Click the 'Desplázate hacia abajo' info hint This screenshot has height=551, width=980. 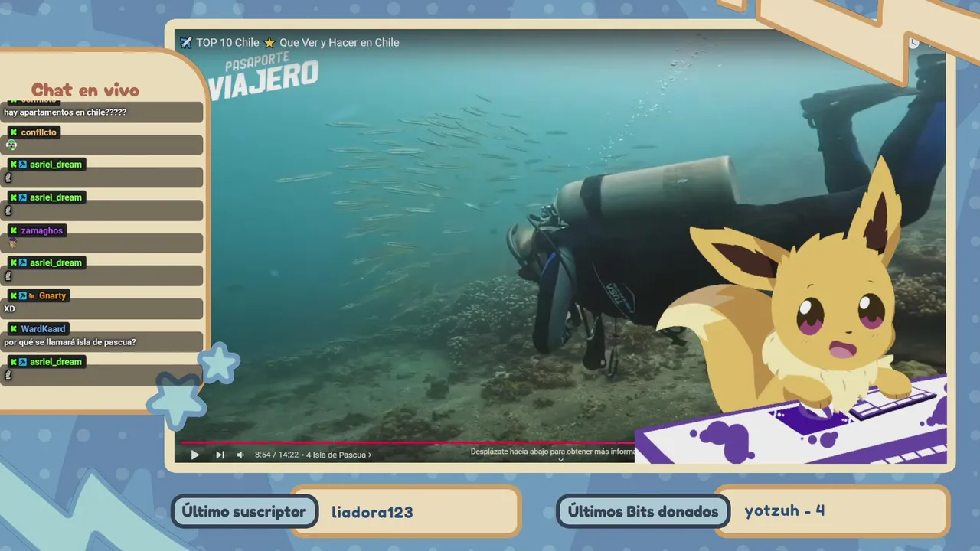coord(554,452)
